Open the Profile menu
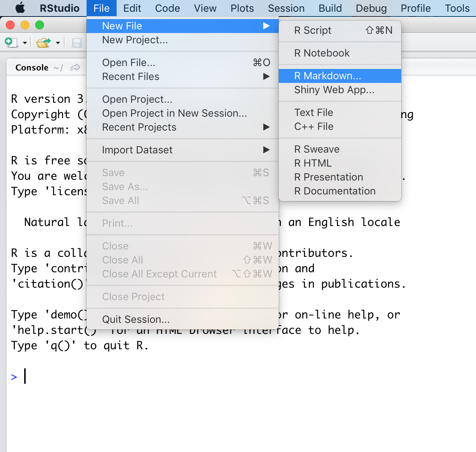This screenshot has height=452, width=476. coord(415,8)
